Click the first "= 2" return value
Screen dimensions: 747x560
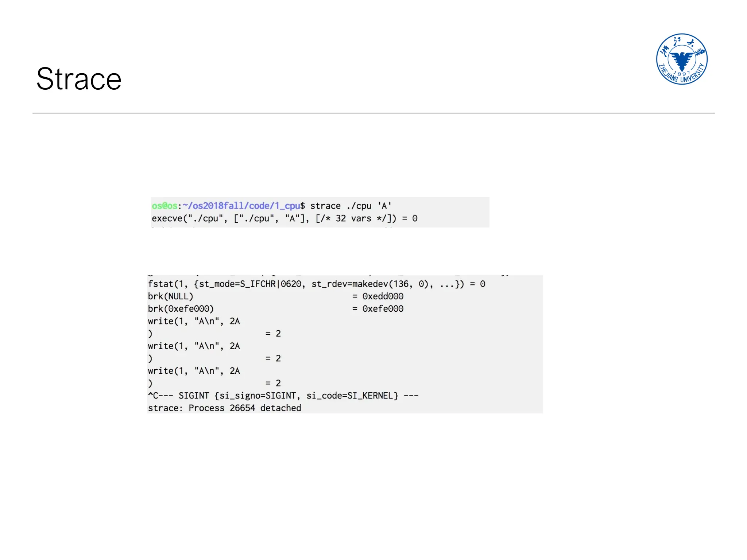273,334
